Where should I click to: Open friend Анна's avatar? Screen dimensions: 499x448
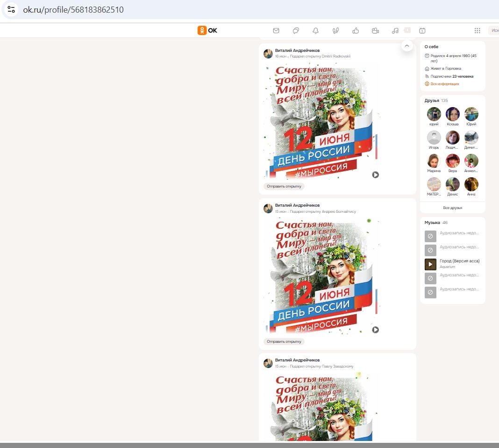point(471,184)
